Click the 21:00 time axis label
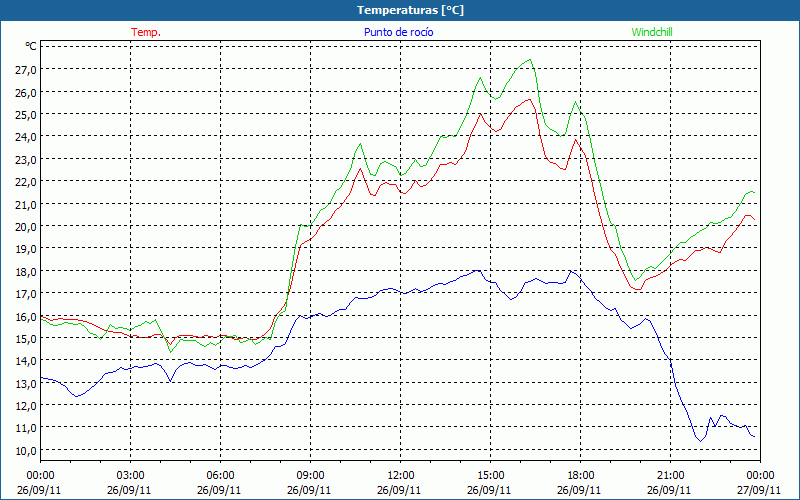The image size is (800, 500). [670, 476]
